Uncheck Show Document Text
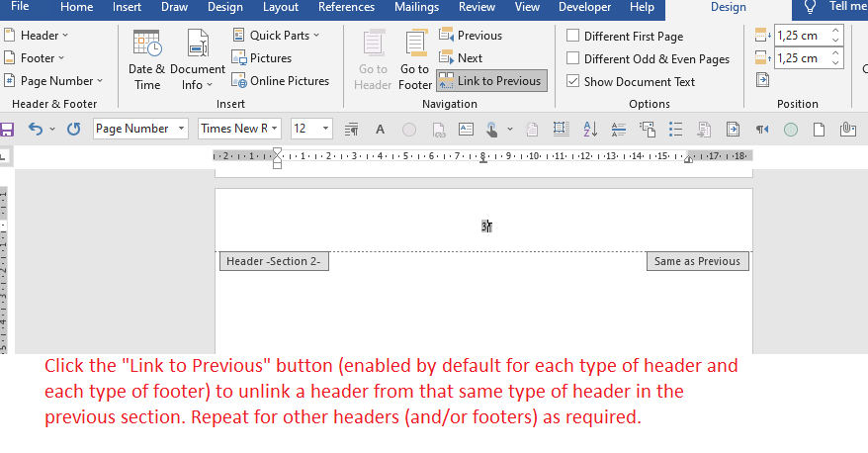This screenshot has width=868, height=453. [573, 81]
